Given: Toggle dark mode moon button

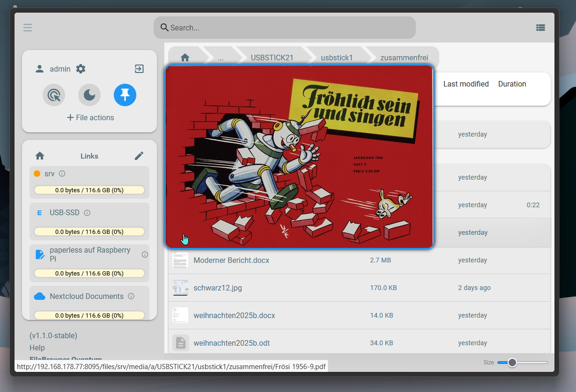Looking at the screenshot, I should tap(89, 95).
